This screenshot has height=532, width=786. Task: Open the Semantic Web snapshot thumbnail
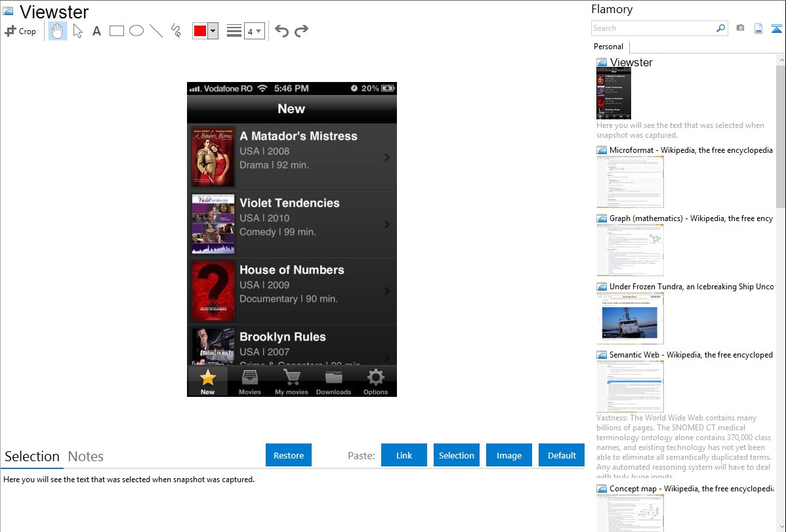pyautogui.click(x=630, y=386)
